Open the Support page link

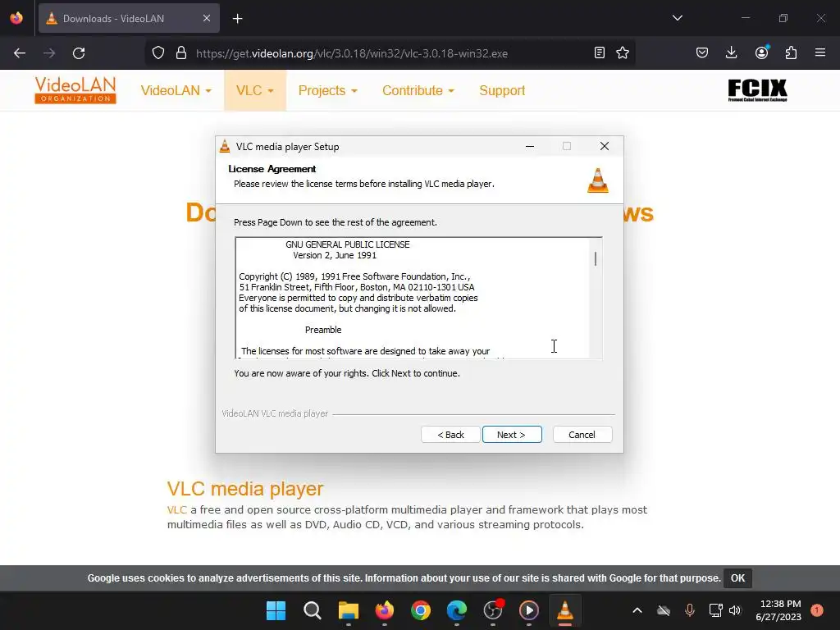(502, 90)
